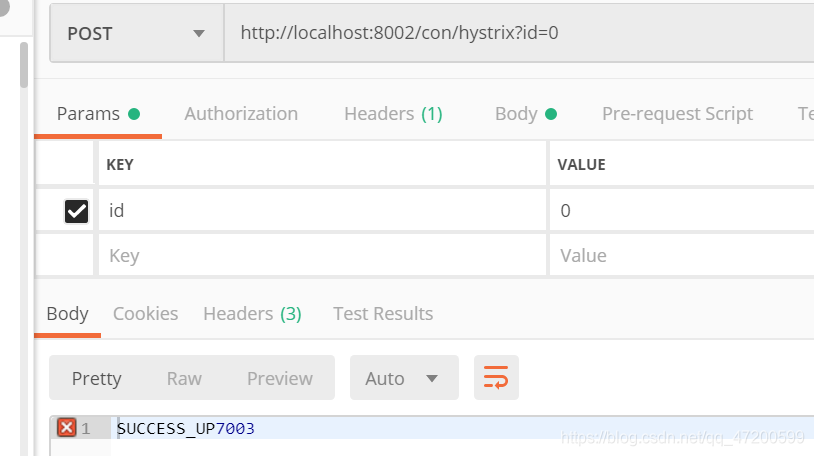Image resolution: width=814 pixels, height=456 pixels.
Task: Open the Auto format dropdown
Action: [x=404, y=378]
